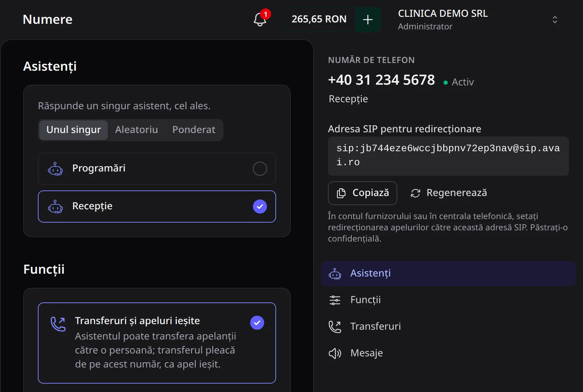Image resolution: width=583 pixels, height=392 pixels.
Task: Open the Asistenți side menu item
Action: 448,274
